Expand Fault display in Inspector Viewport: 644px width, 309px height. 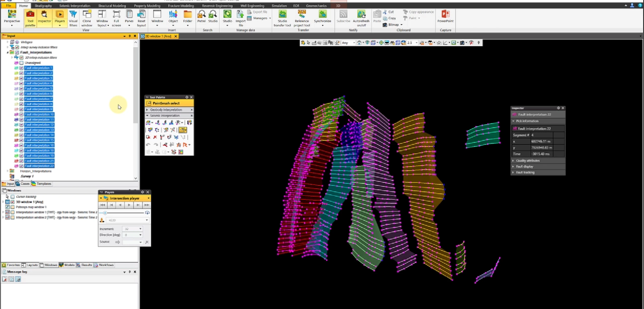513,166
